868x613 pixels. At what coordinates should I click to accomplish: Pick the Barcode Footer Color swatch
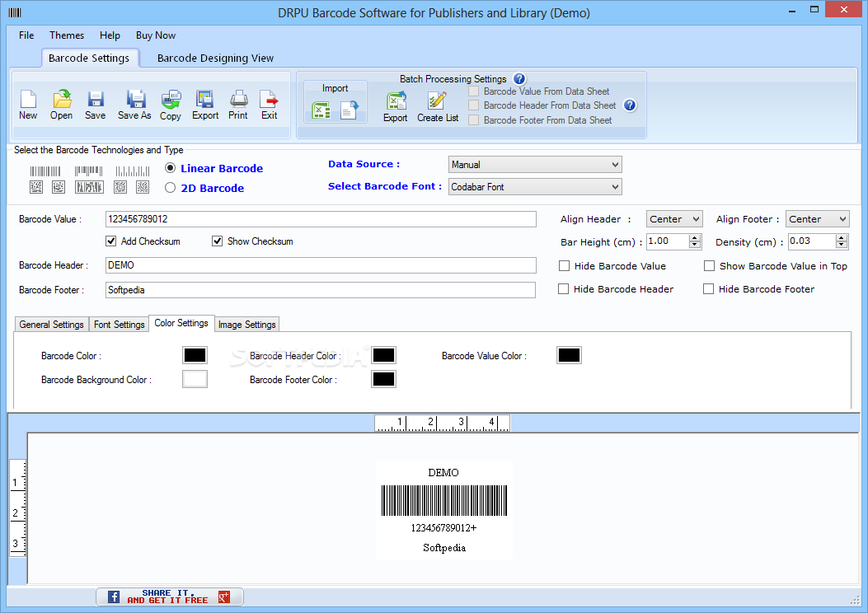click(383, 380)
